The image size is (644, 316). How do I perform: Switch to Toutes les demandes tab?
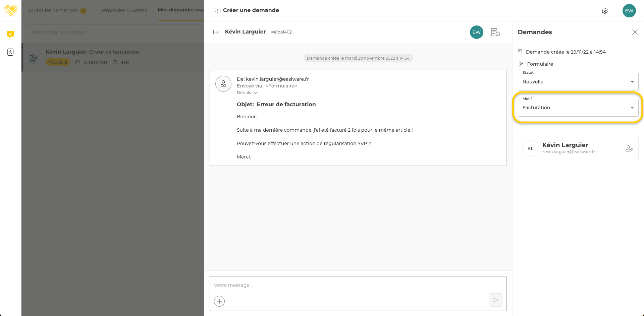[x=53, y=10]
